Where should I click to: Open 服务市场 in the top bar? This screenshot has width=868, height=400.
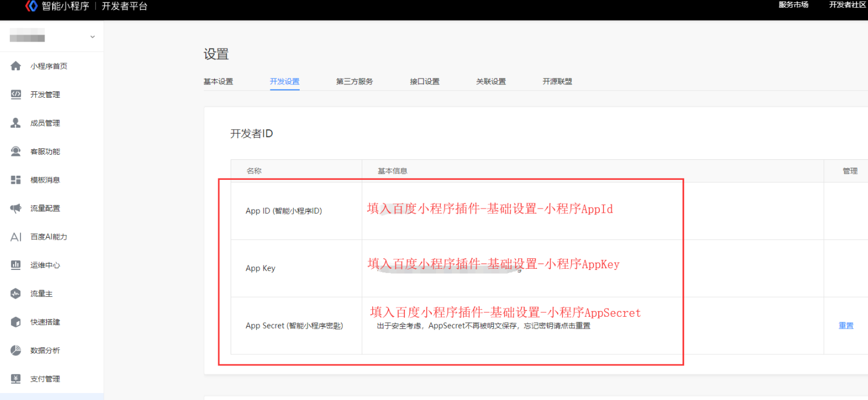(794, 5)
